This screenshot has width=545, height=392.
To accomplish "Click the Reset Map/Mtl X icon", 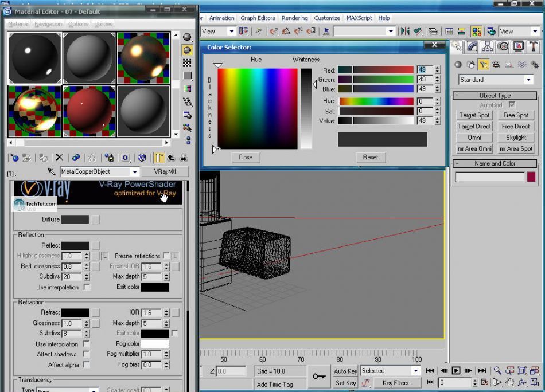I will [59, 158].
